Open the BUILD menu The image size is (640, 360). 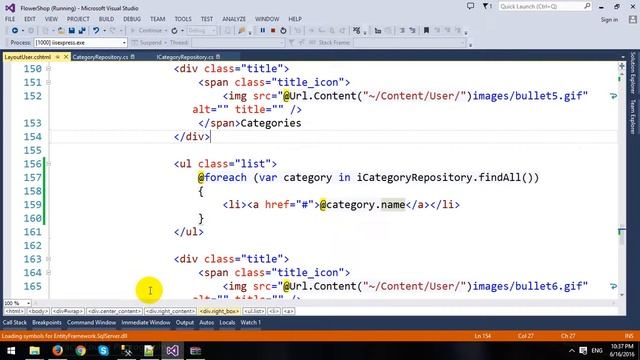coord(106,19)
